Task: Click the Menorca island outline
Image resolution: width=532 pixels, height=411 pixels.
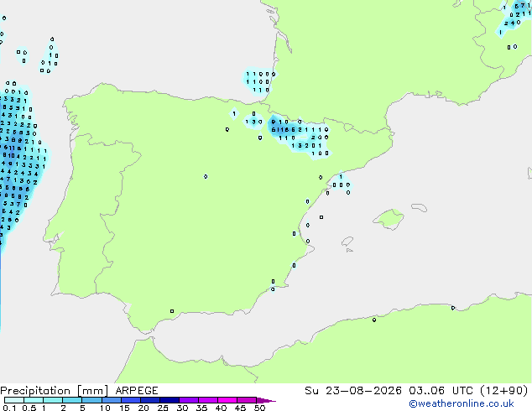Action: pyautogui.click(x=419, y=207)
